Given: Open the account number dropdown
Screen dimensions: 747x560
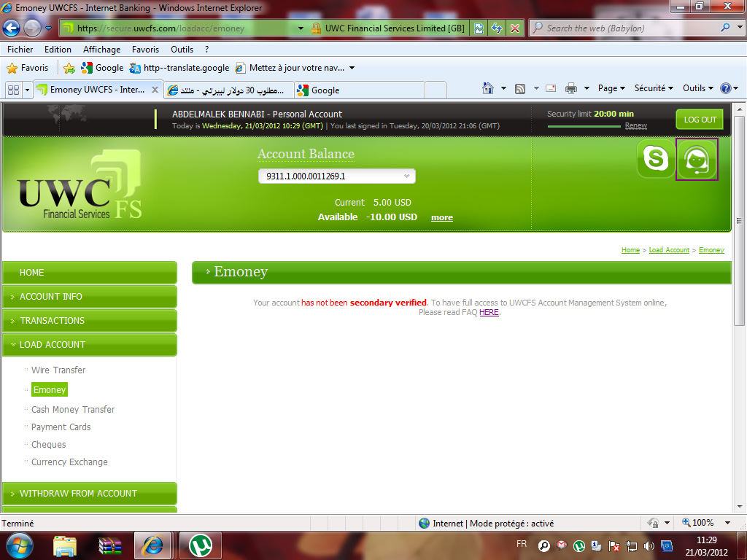Looking at the screenshot, I should pos(337,176).
